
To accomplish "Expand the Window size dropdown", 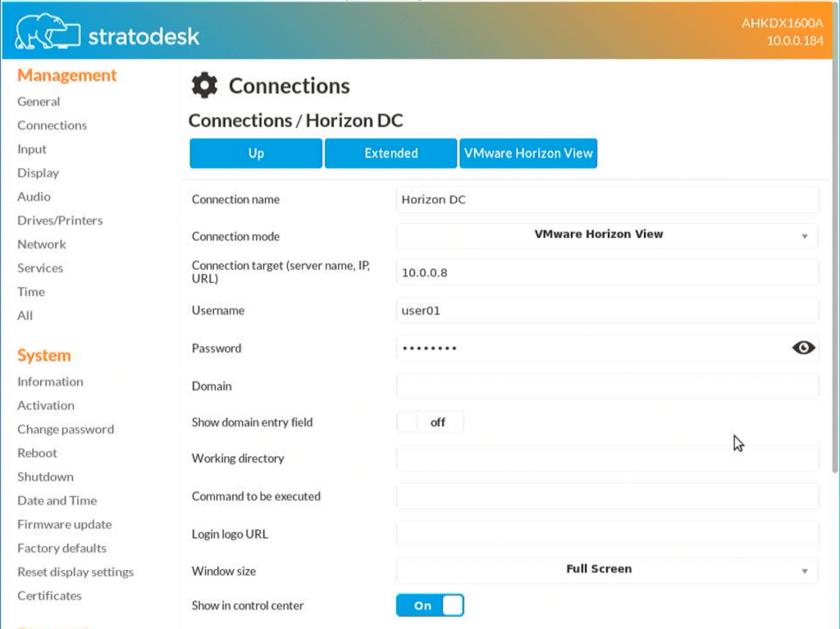I will [607, 570].
